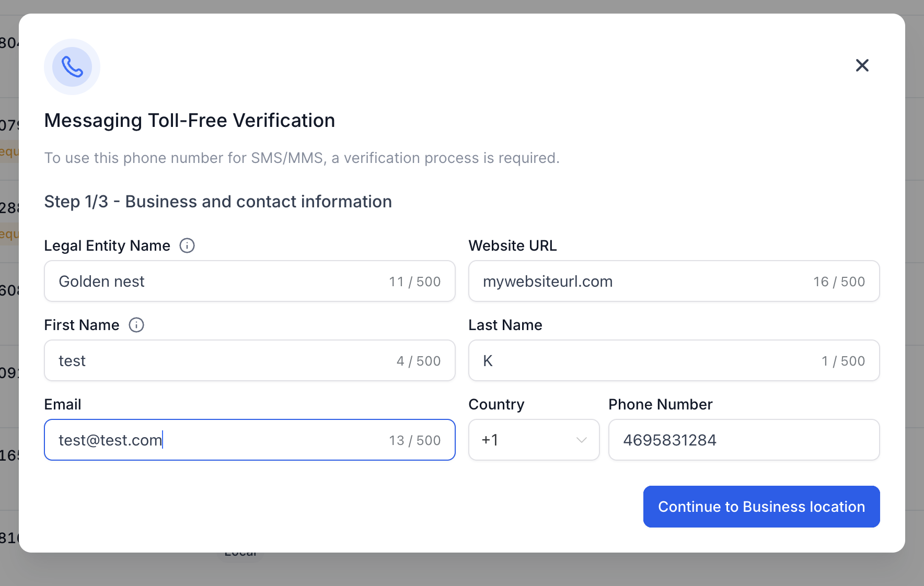Focus the Legal Entity Name field
The image size is (924, 586).
coord(250,281)
